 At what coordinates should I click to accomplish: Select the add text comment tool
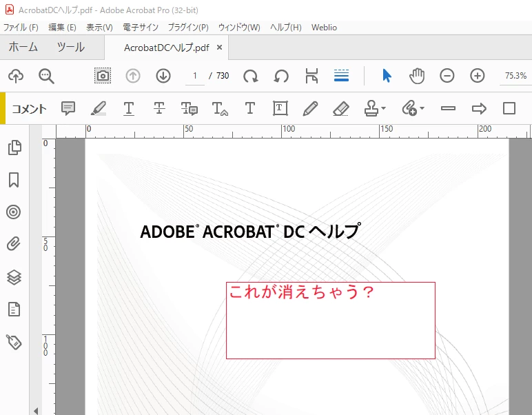pos(250,109)
